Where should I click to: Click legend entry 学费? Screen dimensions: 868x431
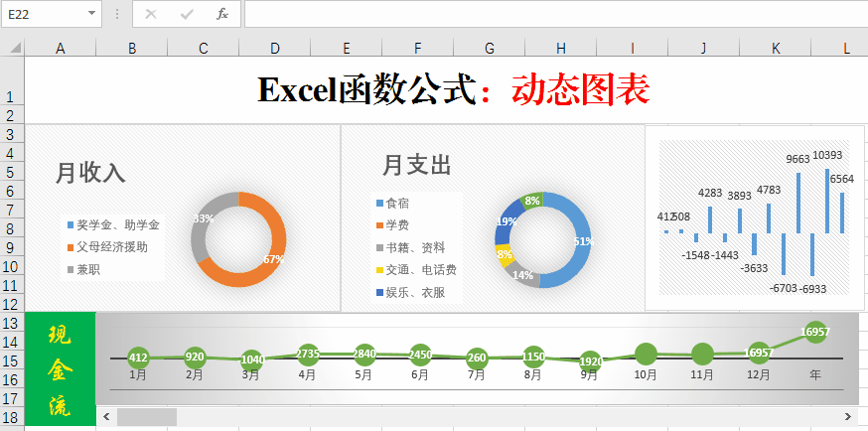point(392,225)
